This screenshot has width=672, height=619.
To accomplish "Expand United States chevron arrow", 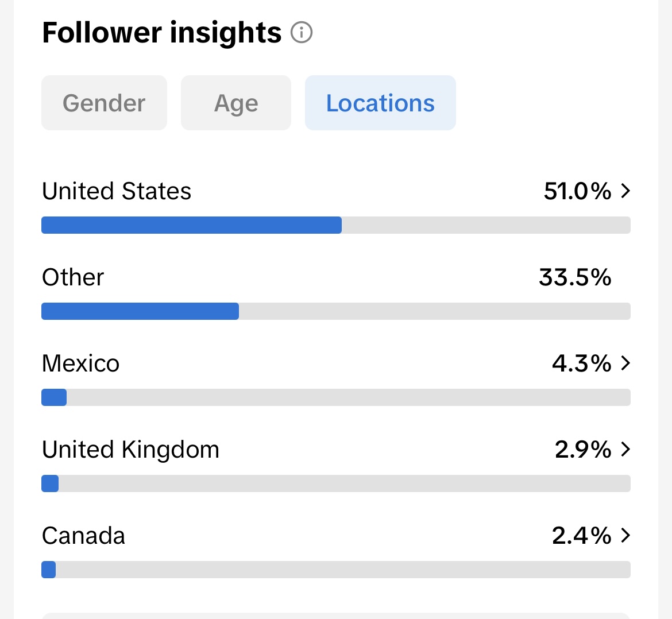I will 625,191.
